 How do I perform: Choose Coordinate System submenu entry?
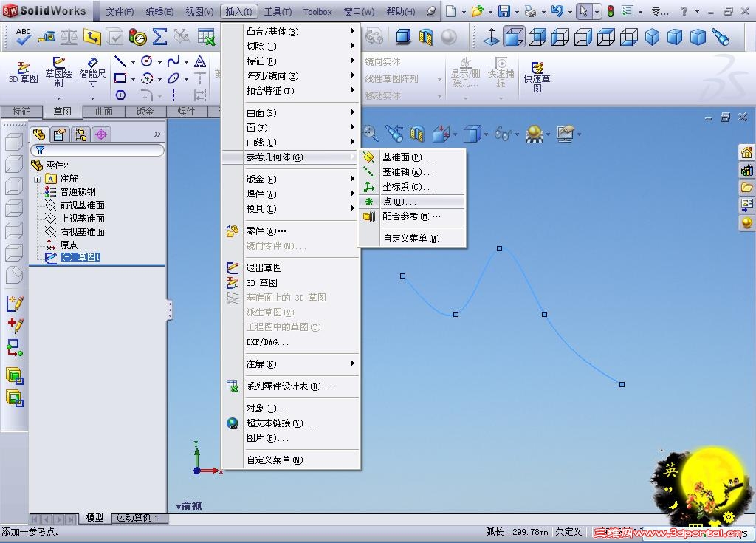(x=413, y=186)
